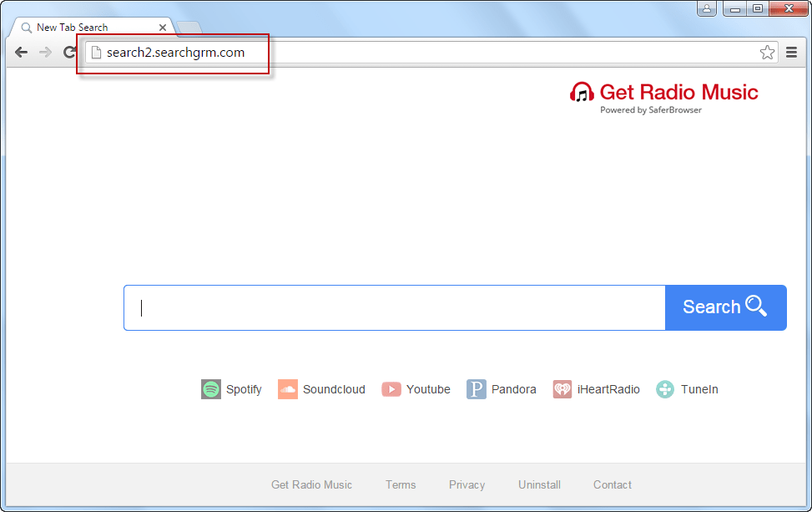Click the Get Radio Music headphones logo

point(582,92)
